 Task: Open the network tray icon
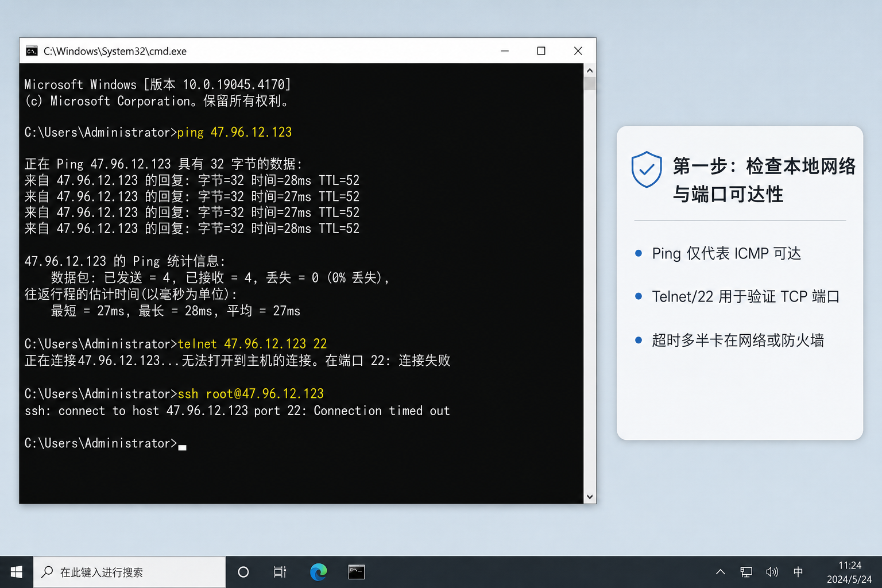click(x=746, y=572)
